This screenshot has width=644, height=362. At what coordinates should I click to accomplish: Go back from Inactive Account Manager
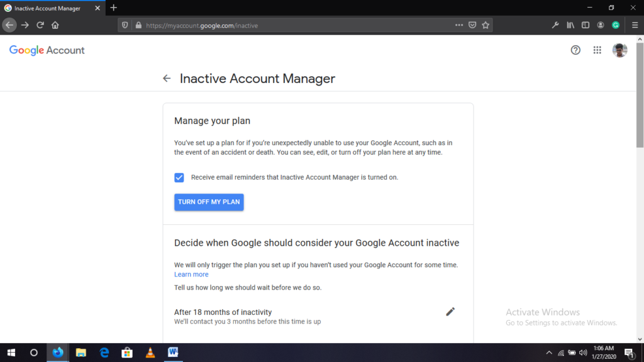pos(167,79)
